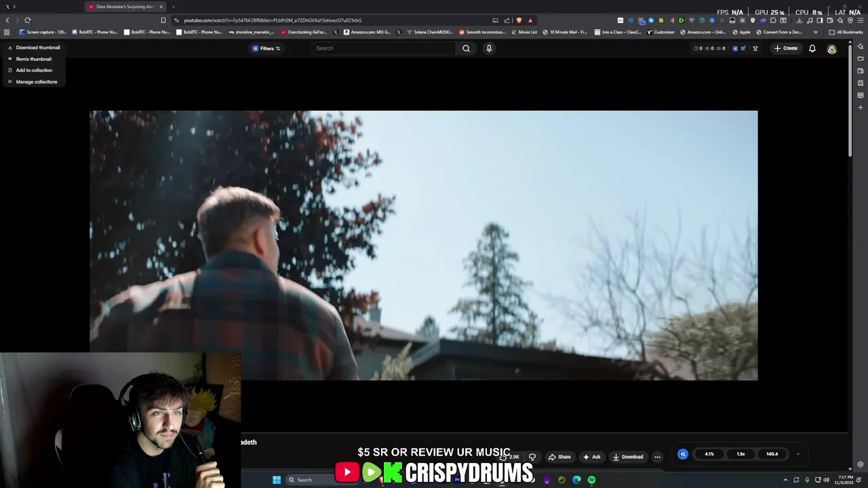Click the Share button
Image resolution: width=868 pixels, height=488 pixels.
[x=559, y=457]
